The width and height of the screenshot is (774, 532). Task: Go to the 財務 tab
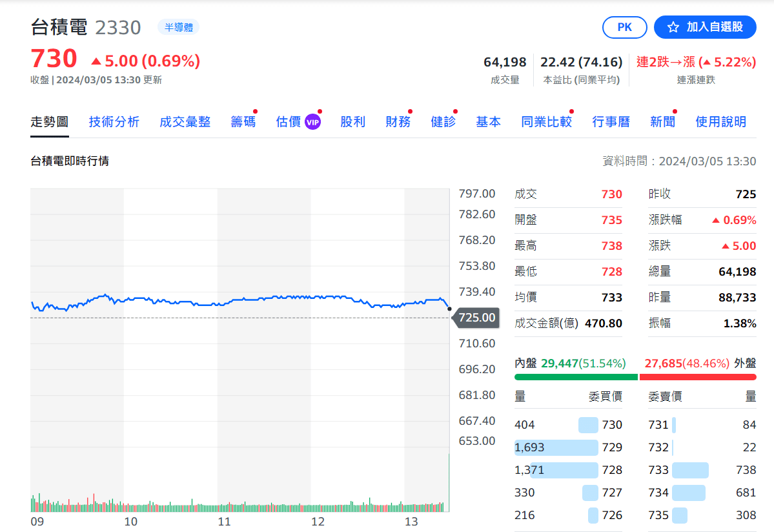pyautogui.click(x=398, y=122)
